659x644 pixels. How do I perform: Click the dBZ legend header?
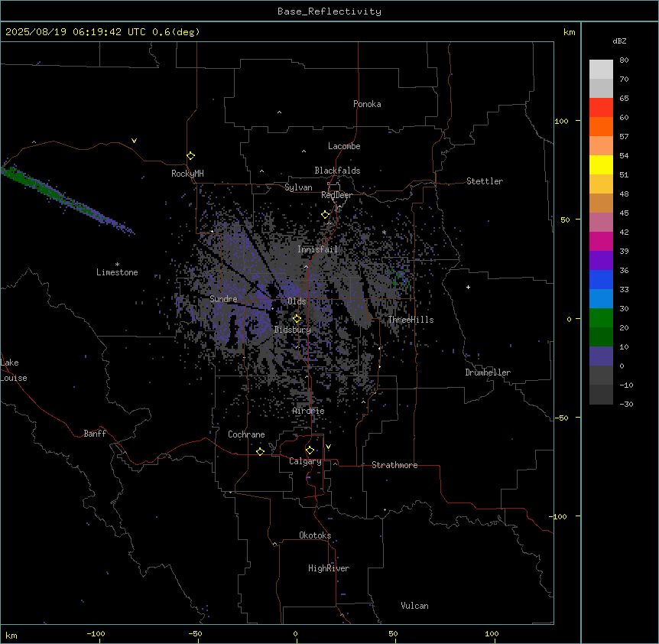point(619,41)
